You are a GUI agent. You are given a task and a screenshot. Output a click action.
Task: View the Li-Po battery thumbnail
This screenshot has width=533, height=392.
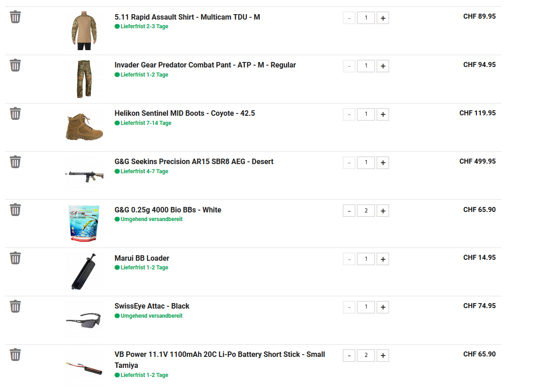tap(84, 368)
